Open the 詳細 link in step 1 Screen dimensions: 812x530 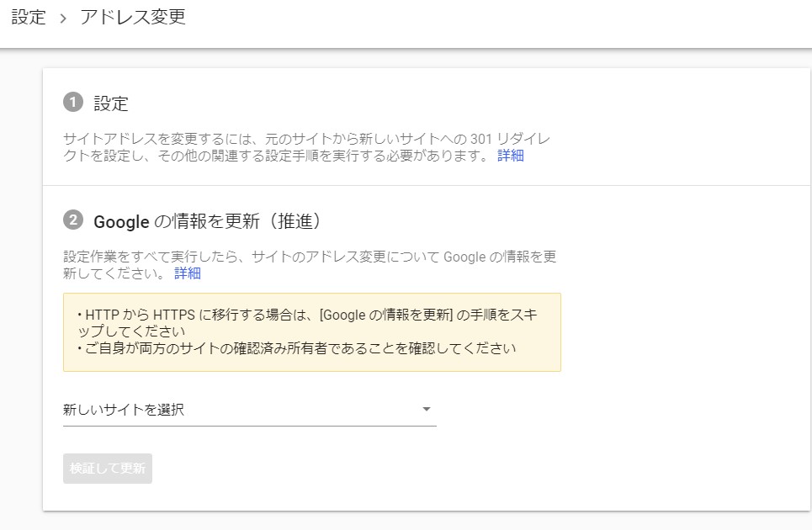[510, 156]
